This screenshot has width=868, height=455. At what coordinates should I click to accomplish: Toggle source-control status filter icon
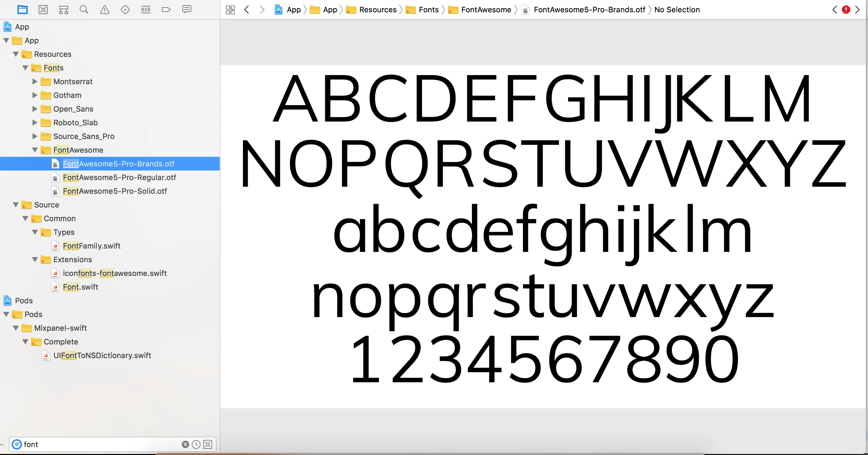(208, 444)
